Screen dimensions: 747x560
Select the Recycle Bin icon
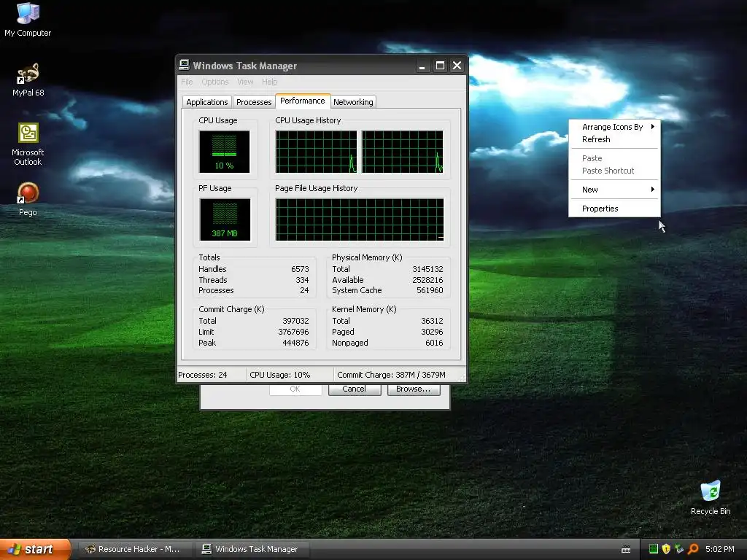click(711, 497)
